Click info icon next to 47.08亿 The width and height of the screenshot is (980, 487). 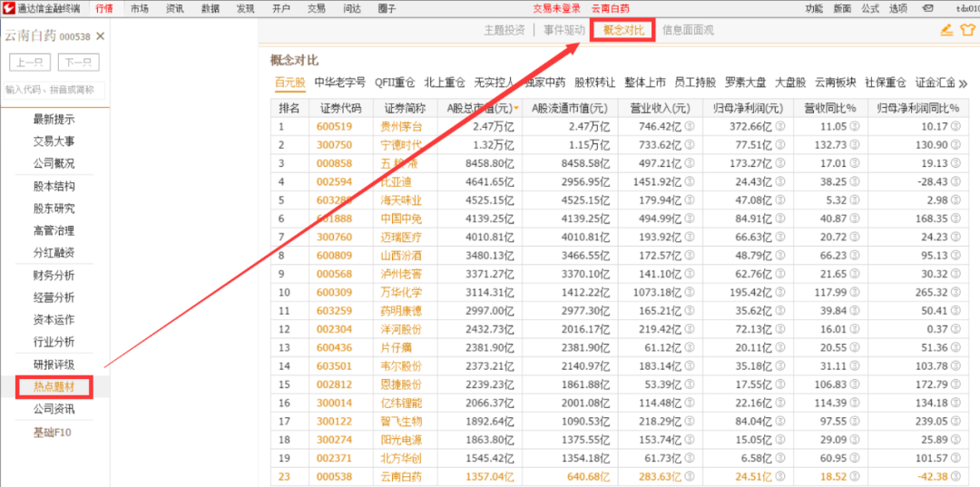pos(780,200)
